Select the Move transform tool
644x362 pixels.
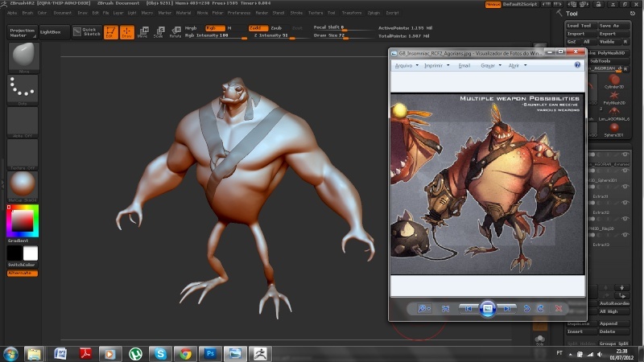[143, 32]
